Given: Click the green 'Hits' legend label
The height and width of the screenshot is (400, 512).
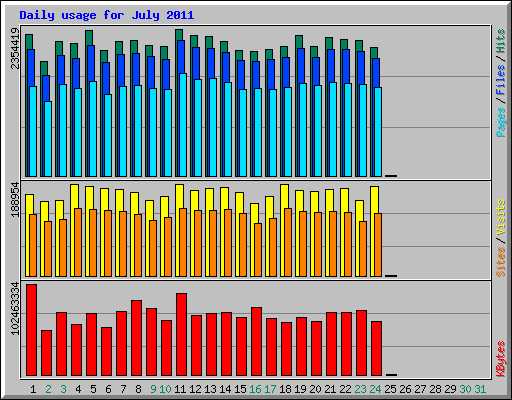Looking at the screenshot, I should 501,41.
